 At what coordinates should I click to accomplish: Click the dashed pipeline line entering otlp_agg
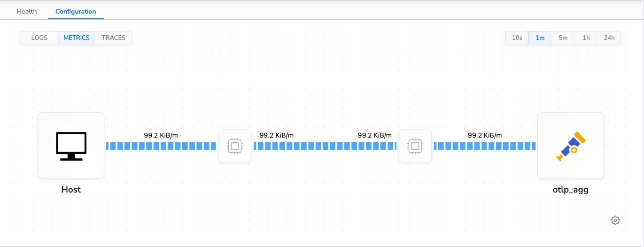485,146
